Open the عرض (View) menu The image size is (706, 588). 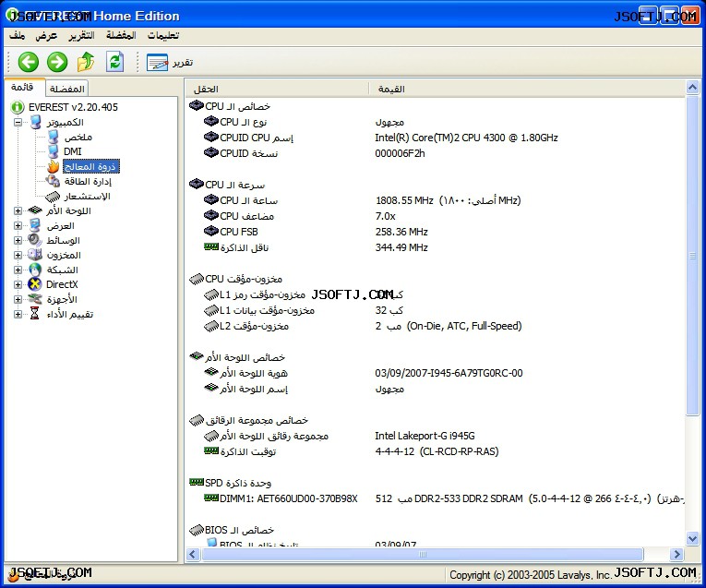coord(46,35)
